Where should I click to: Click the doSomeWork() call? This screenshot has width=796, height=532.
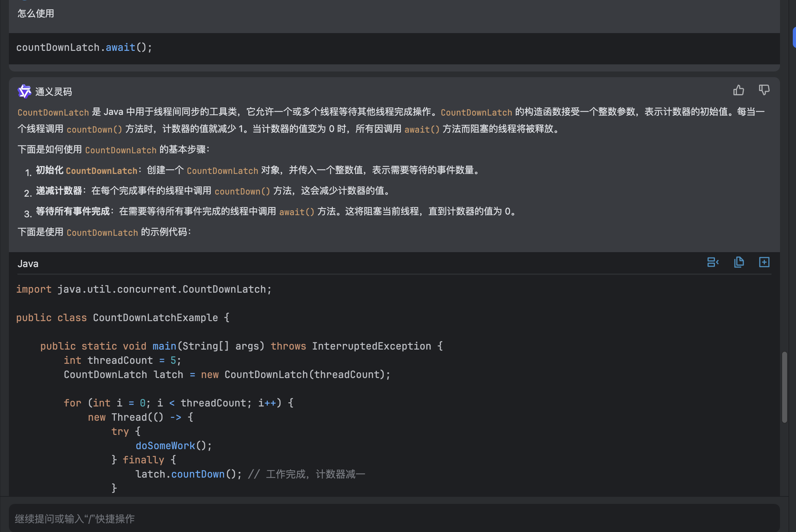pos(174,446)
